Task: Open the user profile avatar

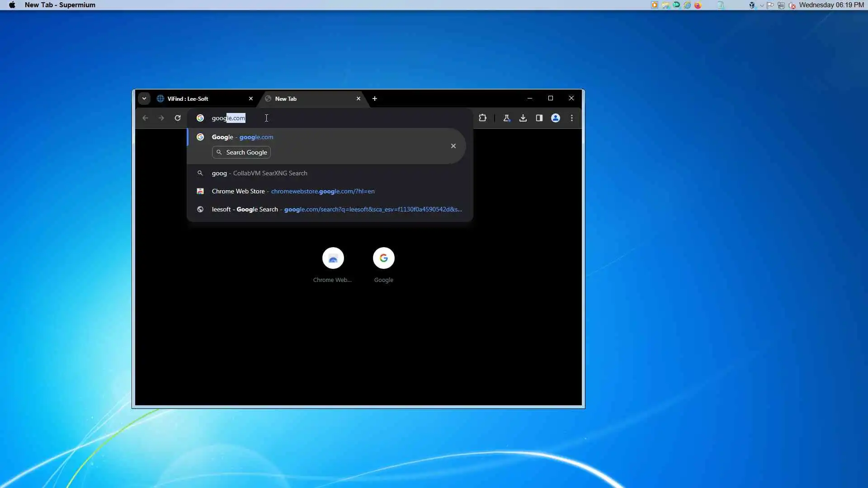Action: click(556, 118)
